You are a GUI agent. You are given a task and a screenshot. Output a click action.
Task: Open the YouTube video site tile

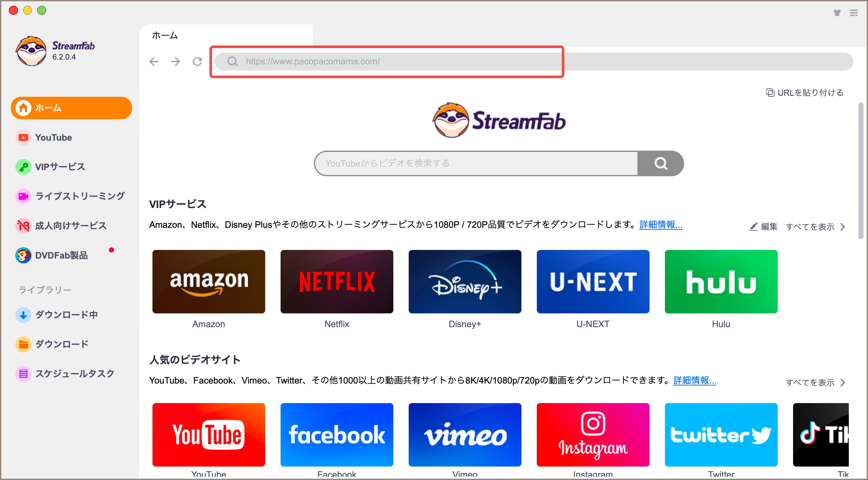(209, 434)
